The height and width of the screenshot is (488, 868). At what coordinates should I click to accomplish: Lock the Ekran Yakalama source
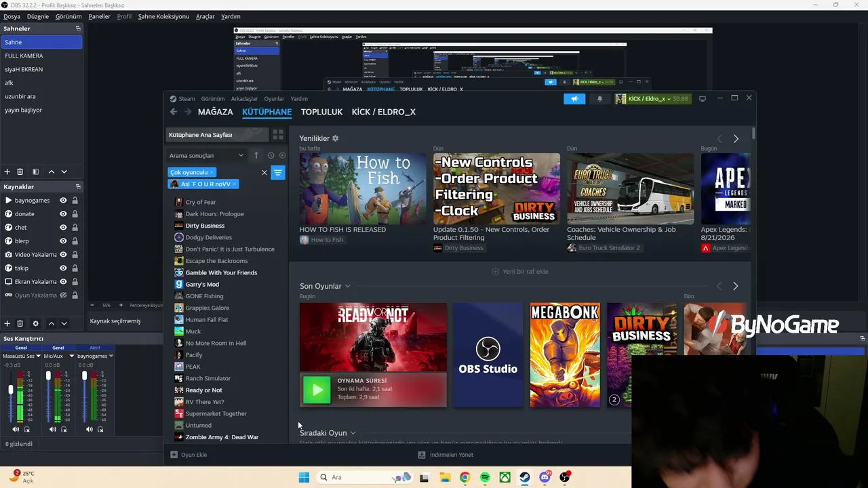point(75,281)
